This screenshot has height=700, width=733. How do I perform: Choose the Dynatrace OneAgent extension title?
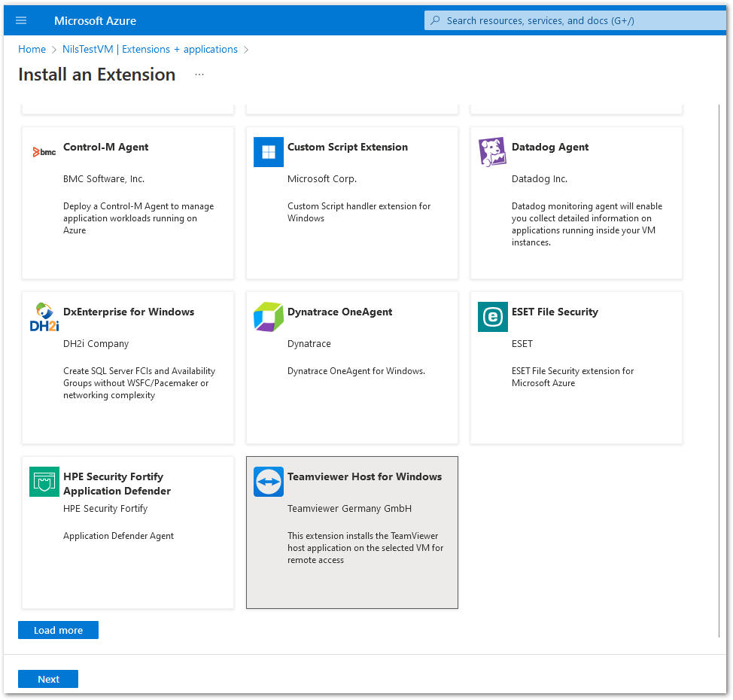click(339, 312)
